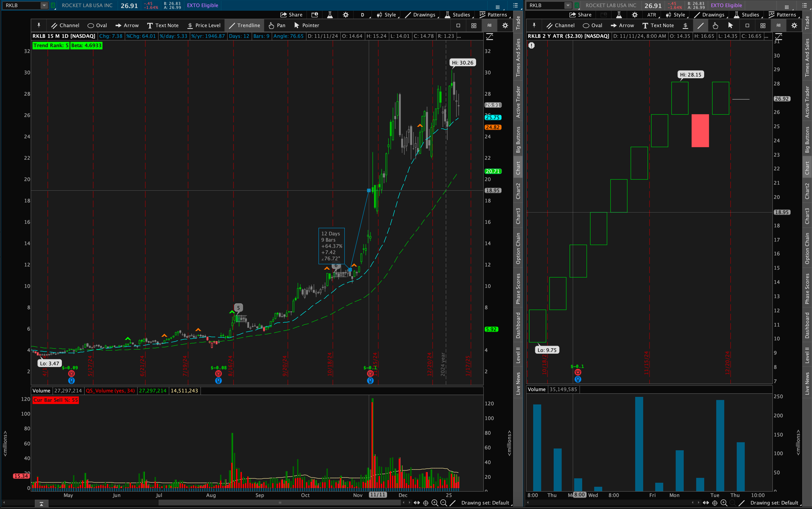Open the Studies menu on right chart

click(x=746, y=15)
